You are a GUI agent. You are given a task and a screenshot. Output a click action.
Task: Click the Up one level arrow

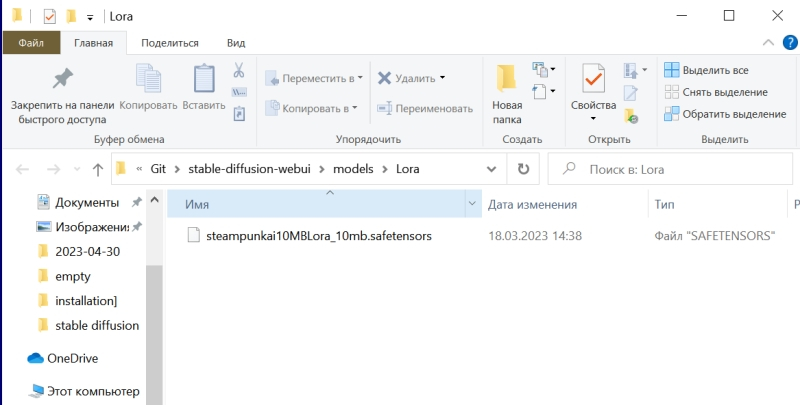click(x=98, y=169)
